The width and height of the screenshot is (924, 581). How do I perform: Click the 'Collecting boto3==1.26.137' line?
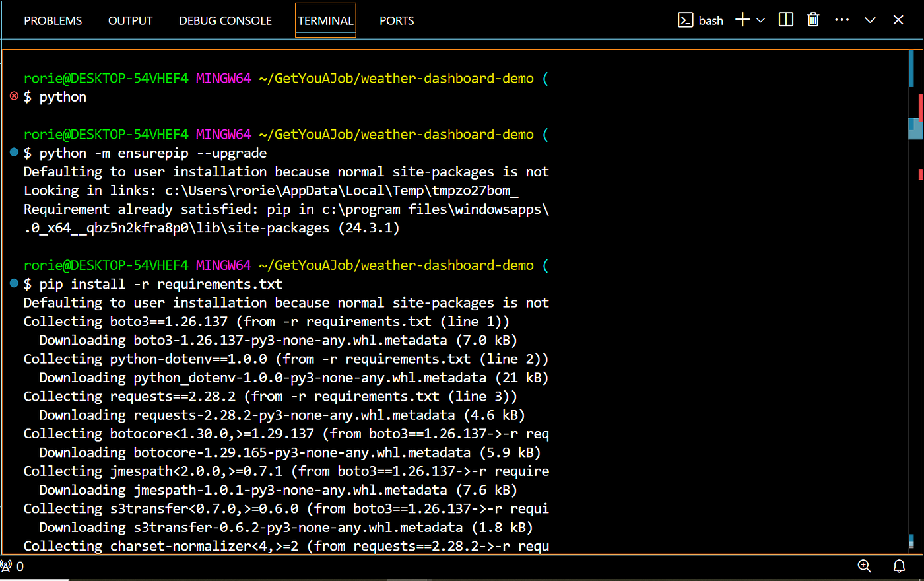coord(267,322)
